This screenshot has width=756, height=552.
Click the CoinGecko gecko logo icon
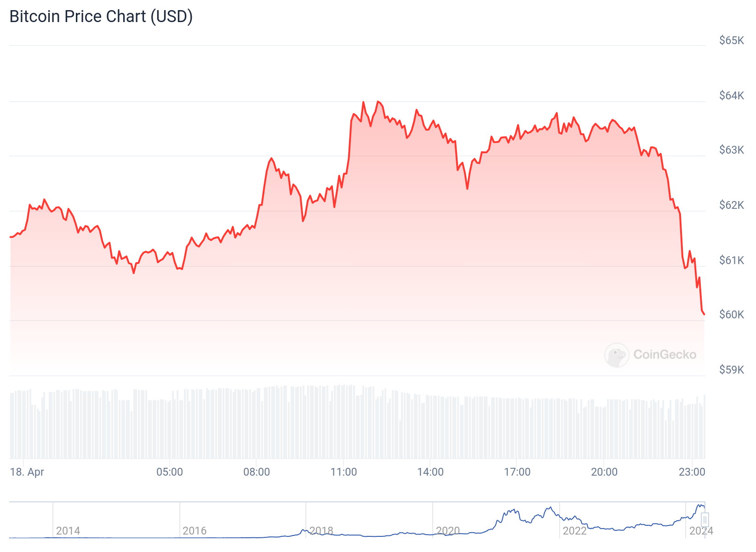(x=617, y=355)
